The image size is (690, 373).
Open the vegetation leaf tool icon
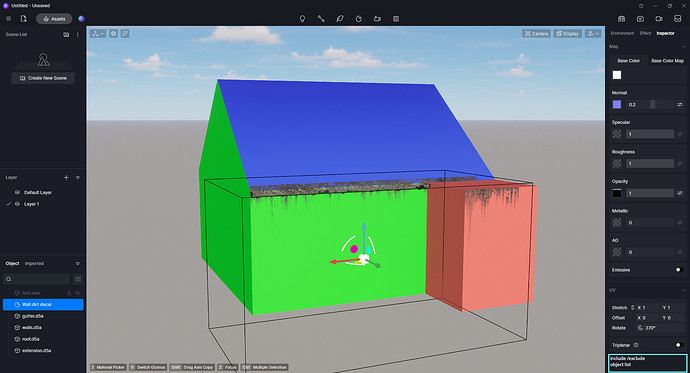point(340,19)
